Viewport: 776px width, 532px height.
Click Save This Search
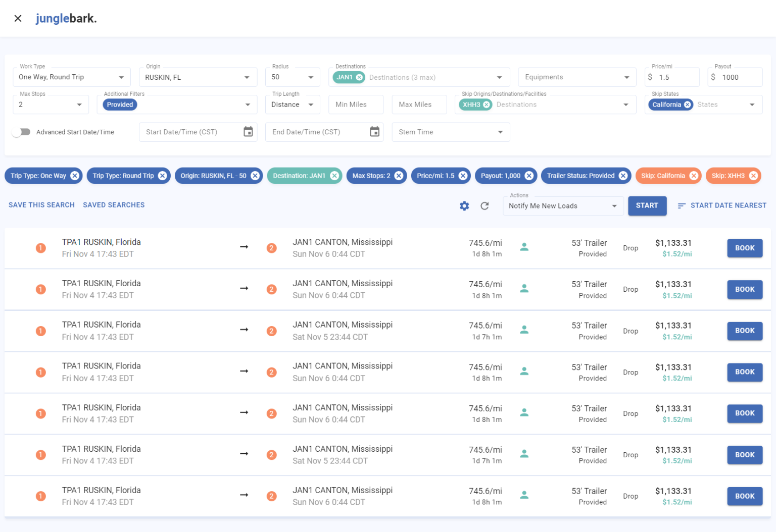point(41,205)
